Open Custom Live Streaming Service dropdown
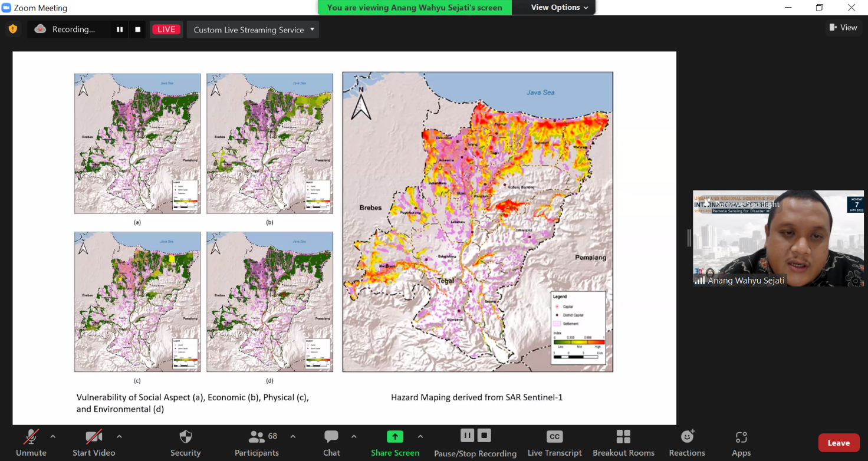This screenshot has height=461, width=868. pos(253,29)
